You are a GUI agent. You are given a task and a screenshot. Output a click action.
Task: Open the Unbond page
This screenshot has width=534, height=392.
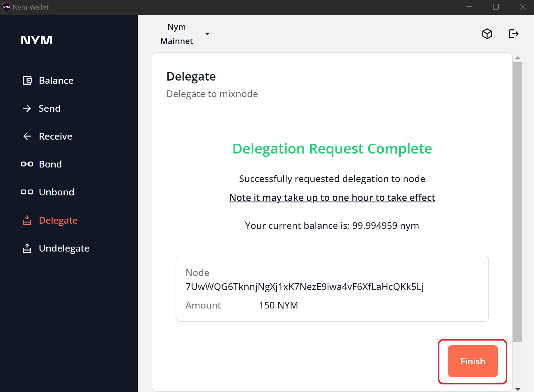click(x=56, y=192)
